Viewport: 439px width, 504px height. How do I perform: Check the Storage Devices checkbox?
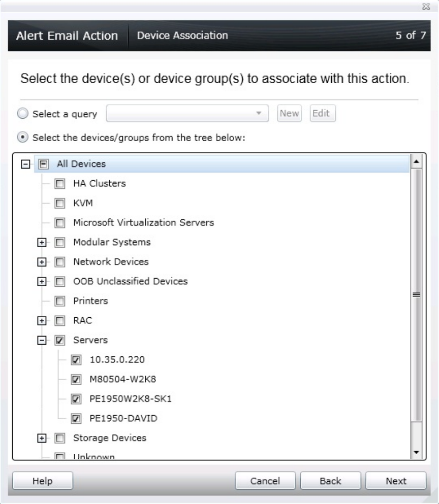point(59,438)
